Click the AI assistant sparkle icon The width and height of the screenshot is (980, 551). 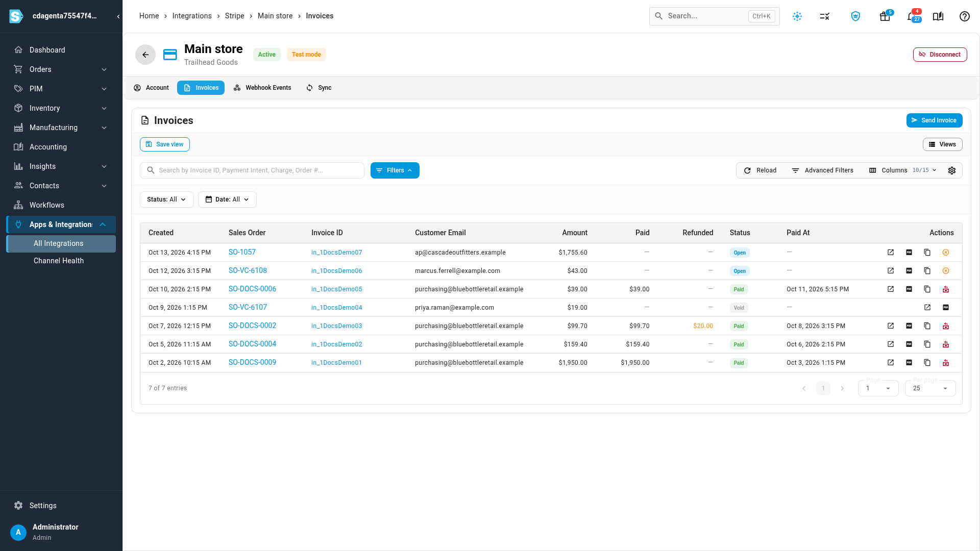[797, 16]
